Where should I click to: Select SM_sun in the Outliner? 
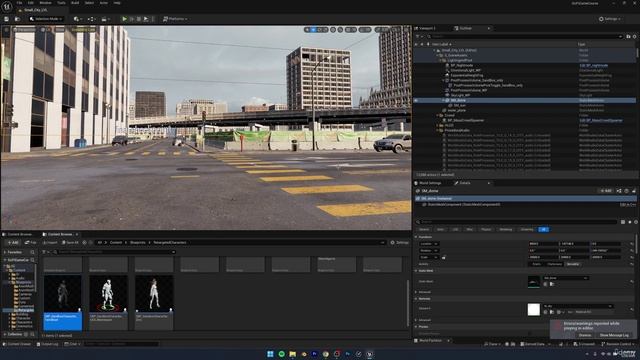tap(460, 105)
